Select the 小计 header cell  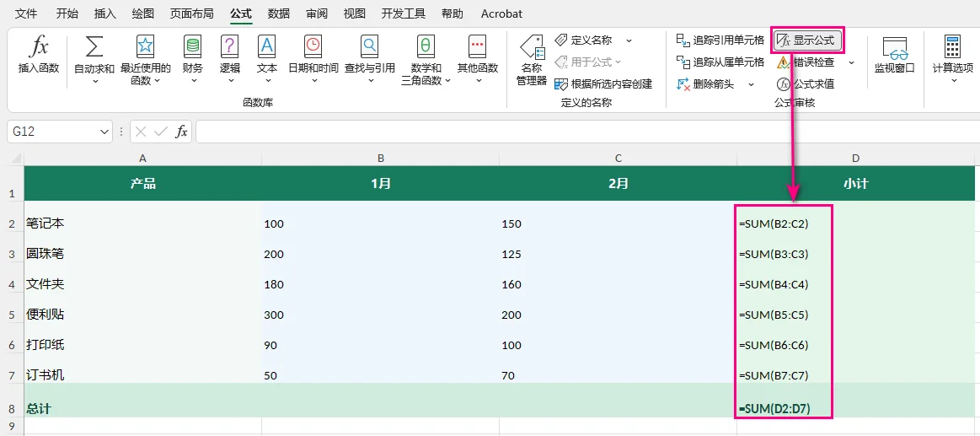click(x=855, y=183)
